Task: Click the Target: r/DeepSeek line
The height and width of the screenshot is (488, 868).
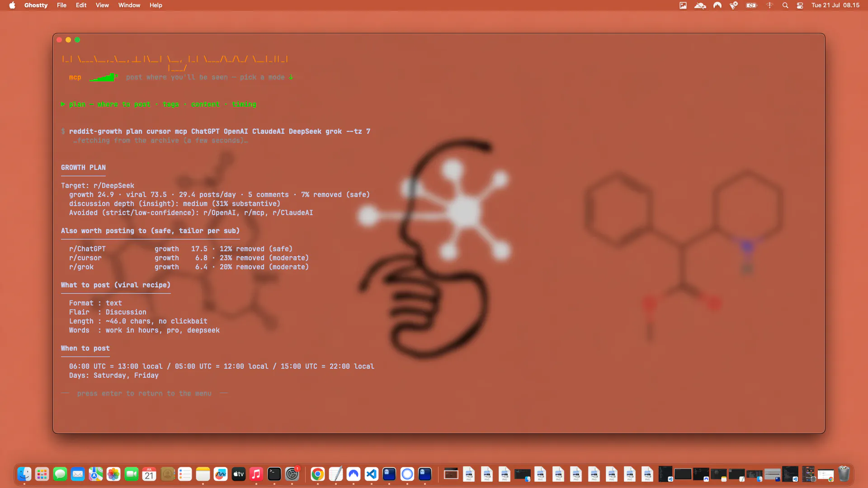Action: point(98,186)
